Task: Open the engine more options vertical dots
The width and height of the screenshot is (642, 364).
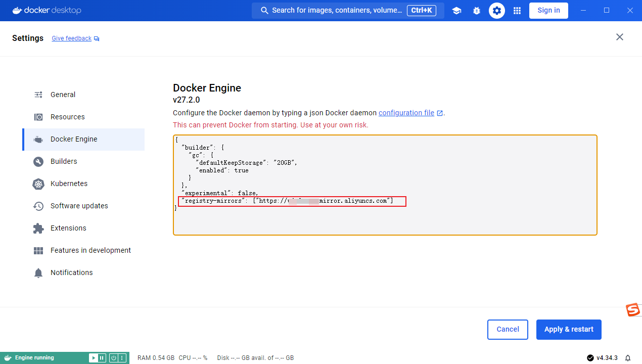Action: pos(122,358)
